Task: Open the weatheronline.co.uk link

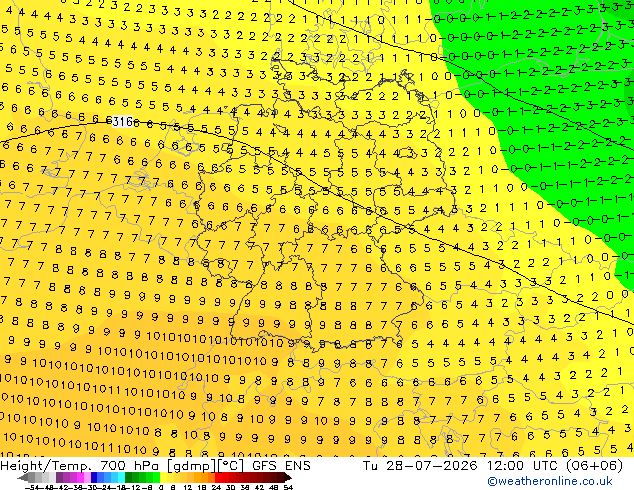Action: coord(550,481)
